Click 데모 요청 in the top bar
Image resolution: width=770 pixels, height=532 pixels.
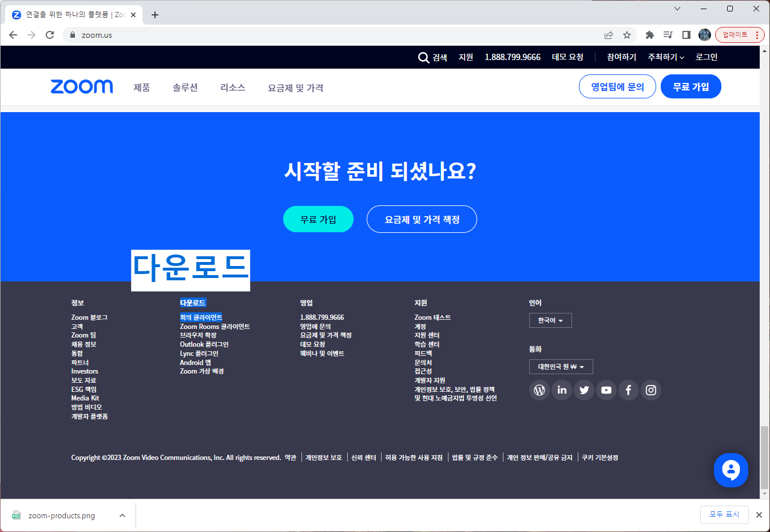pos(567,57)
